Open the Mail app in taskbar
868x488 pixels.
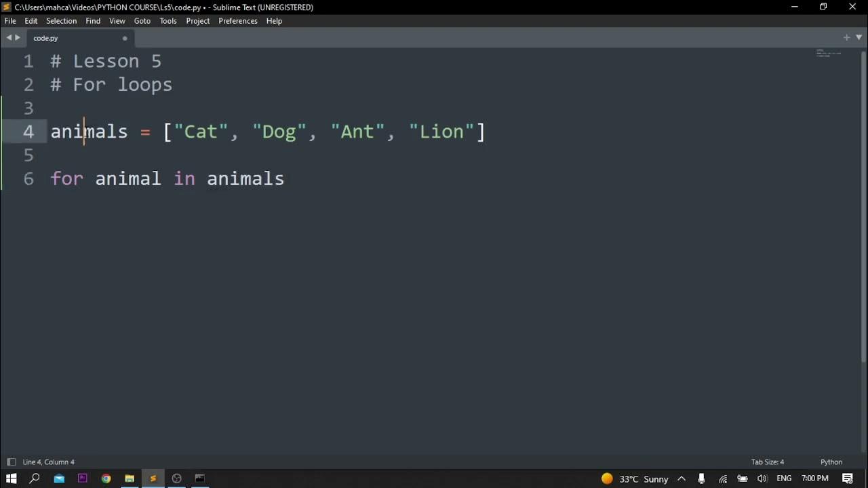(59, 479)
